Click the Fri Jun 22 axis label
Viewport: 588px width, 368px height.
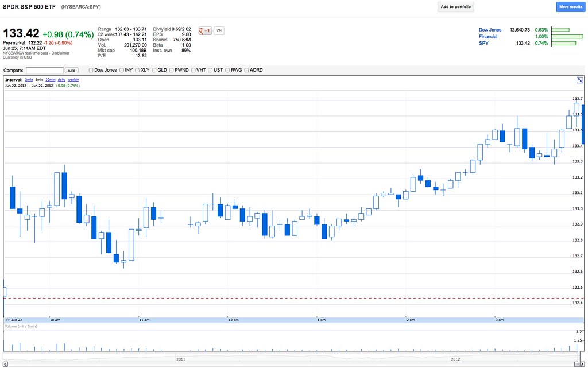[x=14, y=320]
